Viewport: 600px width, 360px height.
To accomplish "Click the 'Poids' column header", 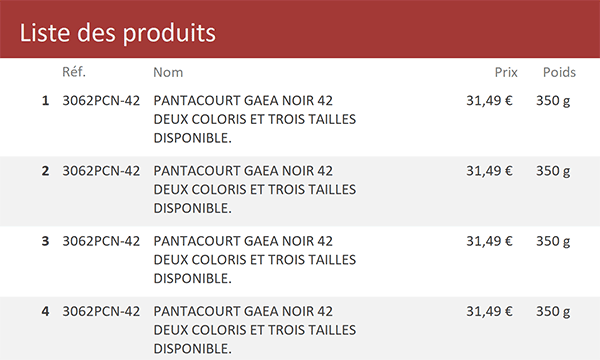I will pyautogui.click(x=559, y=72).
